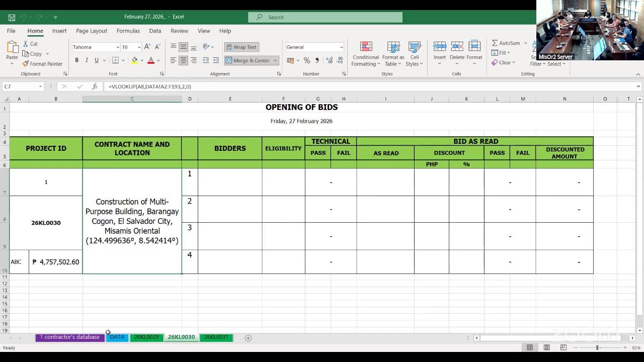Viewport: 644px width, 362px height.
Task: Click the Insert Function fx icon
Action: pos(94,86)
